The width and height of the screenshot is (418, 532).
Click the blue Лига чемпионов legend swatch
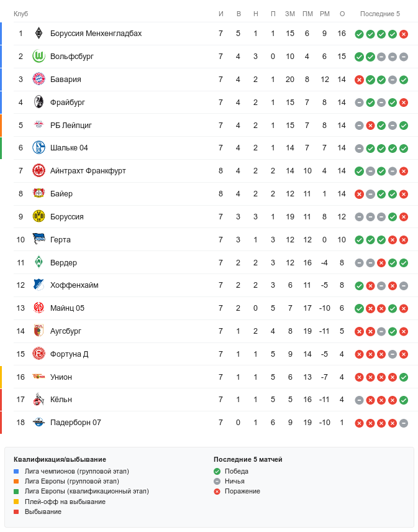click(x=16, y=472)
